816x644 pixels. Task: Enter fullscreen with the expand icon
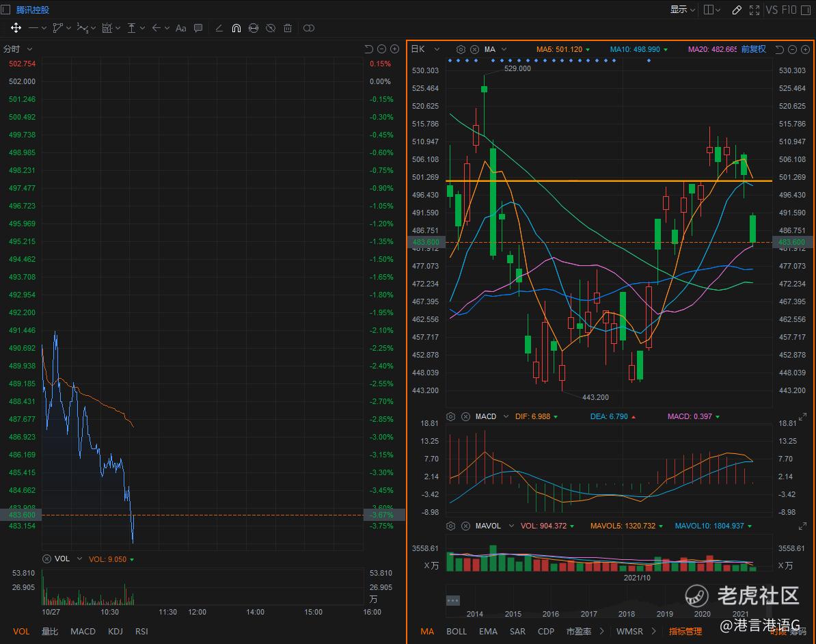coord(754,10)
